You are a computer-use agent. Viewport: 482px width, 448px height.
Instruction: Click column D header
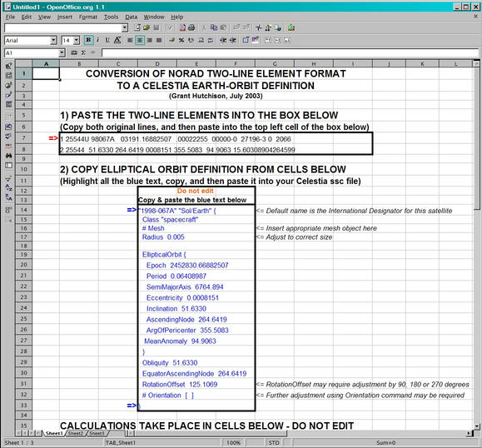coord(157,63)
